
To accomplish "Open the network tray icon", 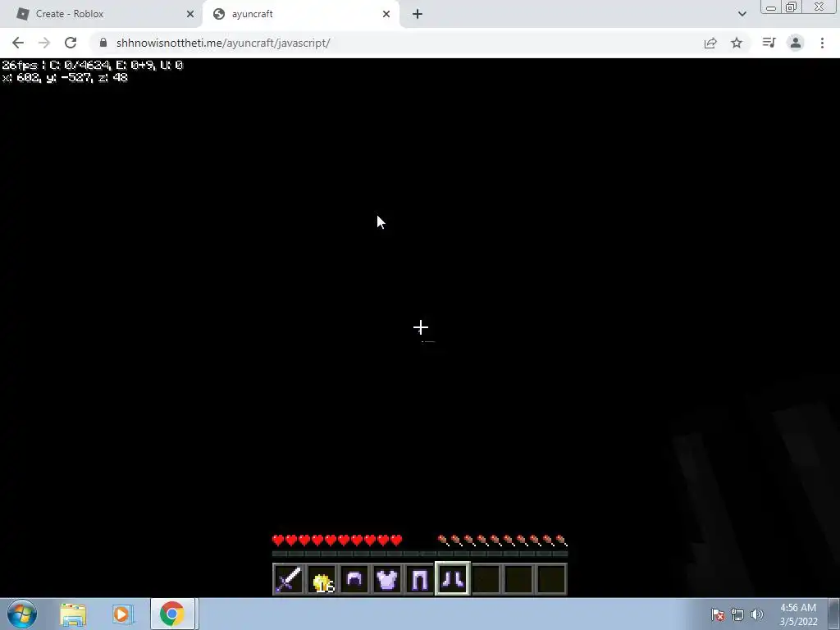I will point(737,614).
